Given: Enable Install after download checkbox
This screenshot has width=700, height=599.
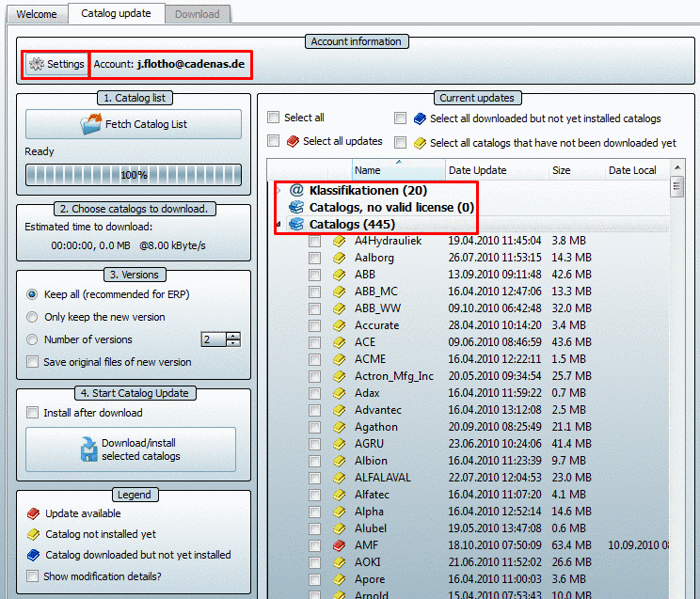Looking at the screenshot, I should click(x=32, y=413).
